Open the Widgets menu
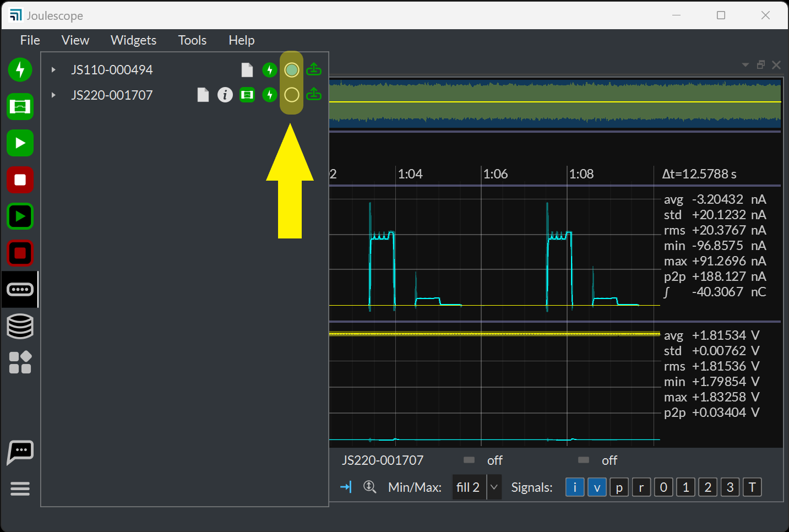This screenshot has width=789, height=532. [x=133, y=40]
